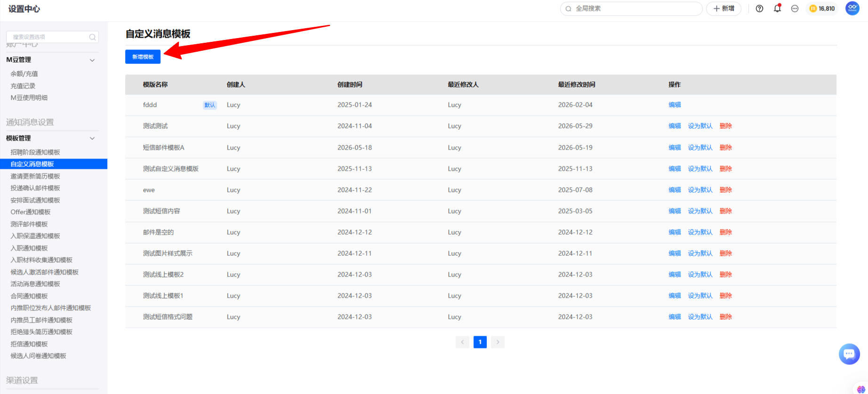Viewport: 868px width, 394px height.
Task: Select 自定义消息模板 in sidebar
Action: [x=54, y=164]
